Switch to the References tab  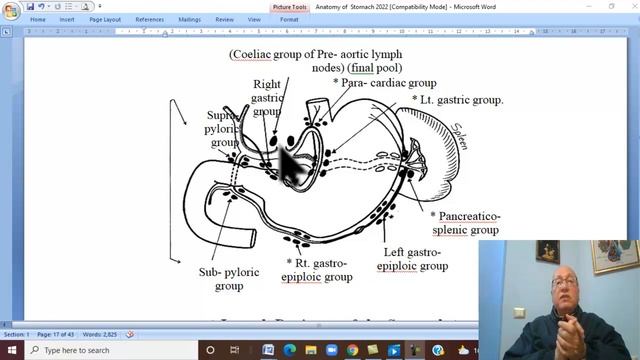[149, 20]
